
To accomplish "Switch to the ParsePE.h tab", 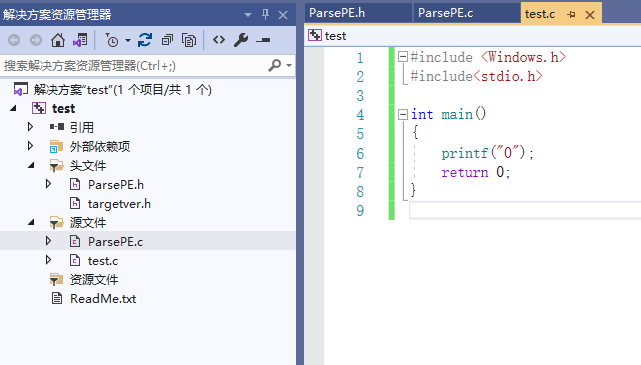I will (337, 13).
